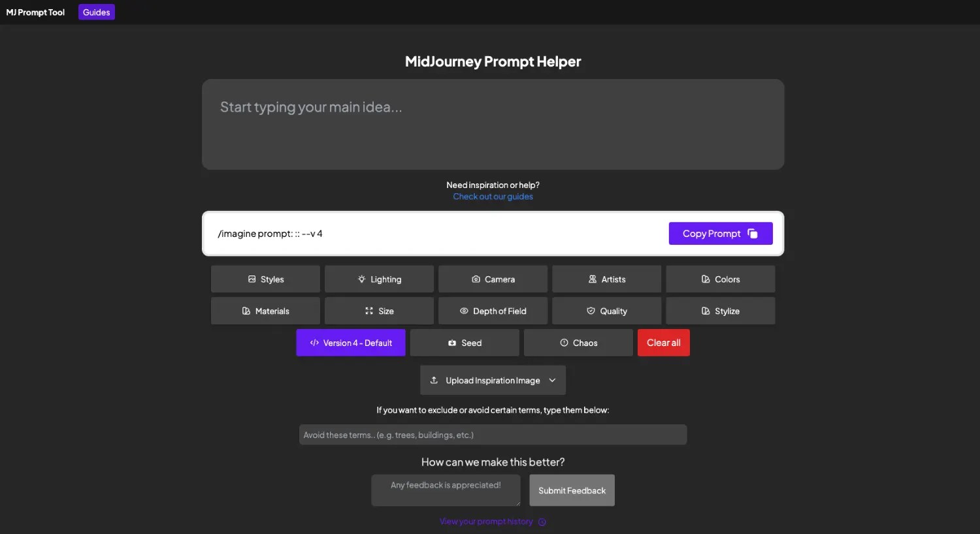Screen dimensions: 980x534
Task: Expand Upload Inspiration Image dropdown
Action: [493, 381]
